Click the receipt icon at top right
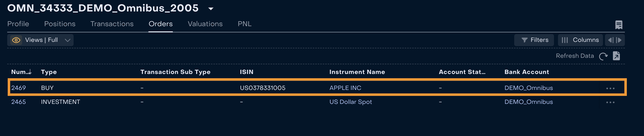This screenshot has height=136, width=644. [x=618, y=25]
